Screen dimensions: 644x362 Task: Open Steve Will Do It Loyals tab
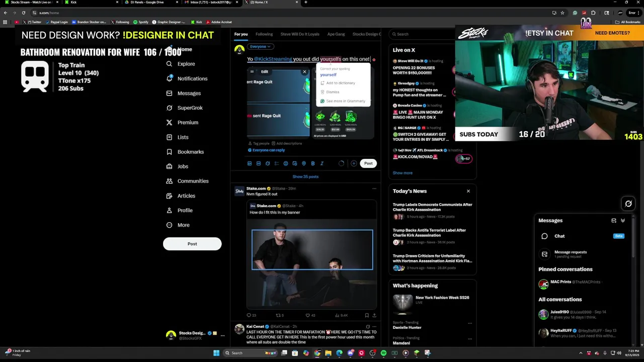(300, 34)
